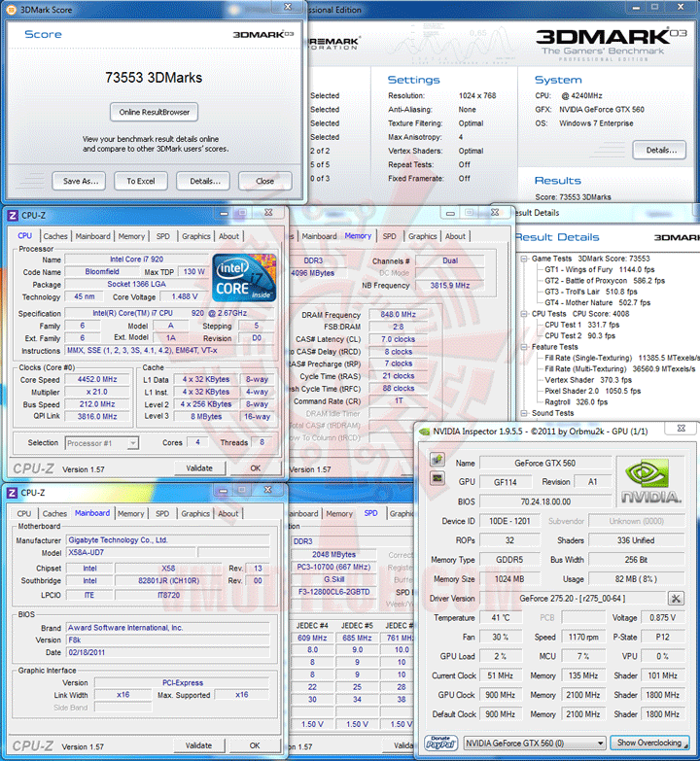Screen dimensions: 700x761
Task: Select the GT4 - Mother Nature result row
Action: coord(598,303)
